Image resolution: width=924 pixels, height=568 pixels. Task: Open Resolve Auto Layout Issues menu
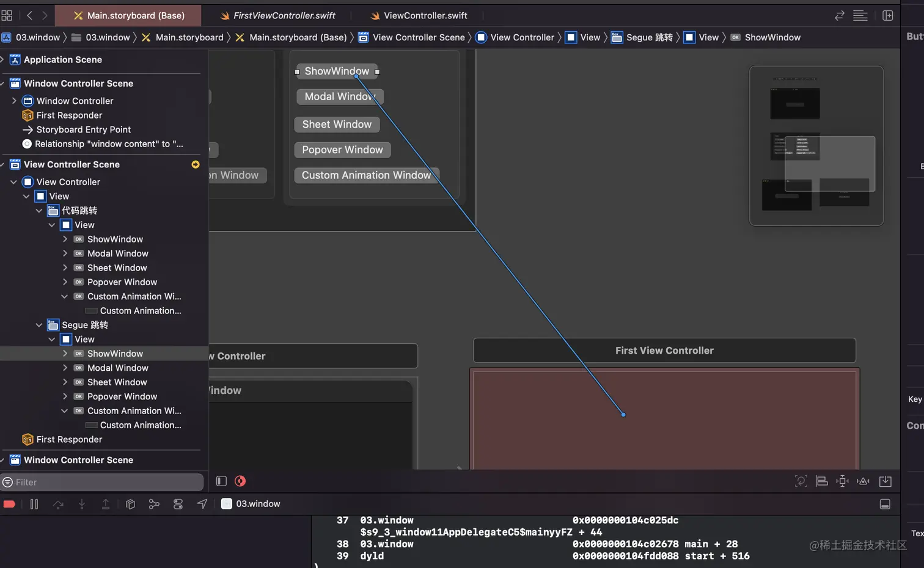click(864, 481)
